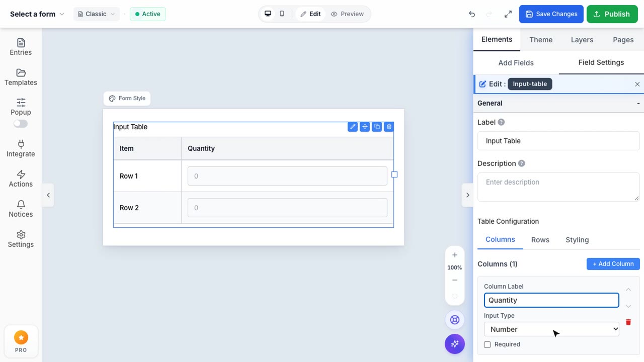
Task: Open the Integrate plug icon
Action: tap(21, 144)
